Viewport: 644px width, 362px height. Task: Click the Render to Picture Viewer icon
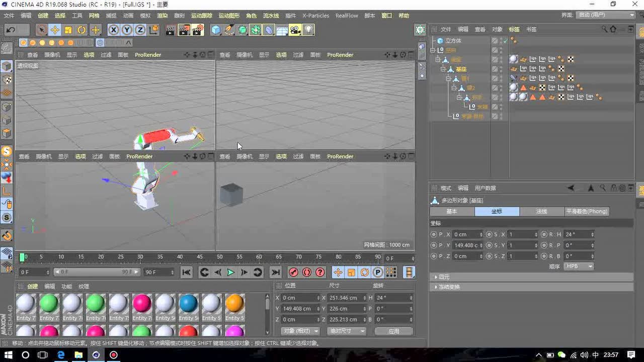184,30
